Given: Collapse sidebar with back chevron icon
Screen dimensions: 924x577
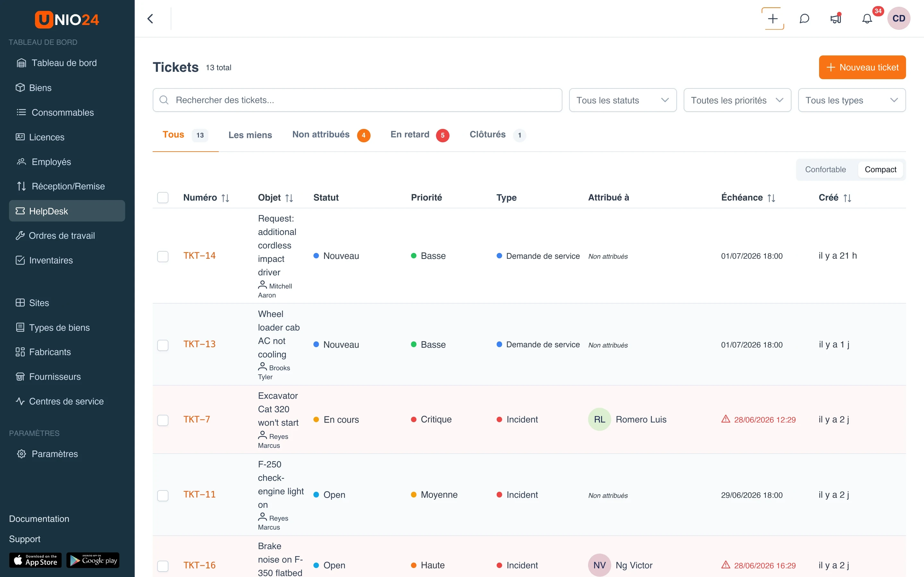Looking at the screenshot, I should click(x=150, y=18).
